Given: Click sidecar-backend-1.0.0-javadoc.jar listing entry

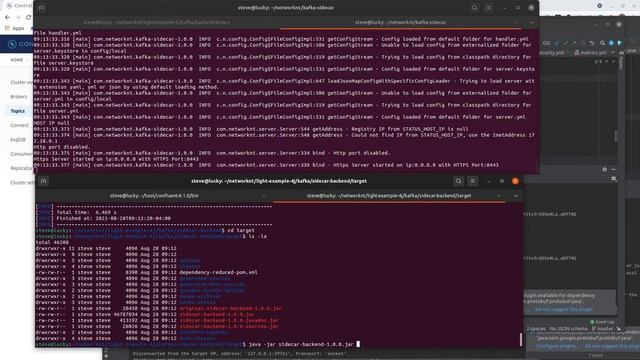Looking at the screenshot, I should point(229,321).
